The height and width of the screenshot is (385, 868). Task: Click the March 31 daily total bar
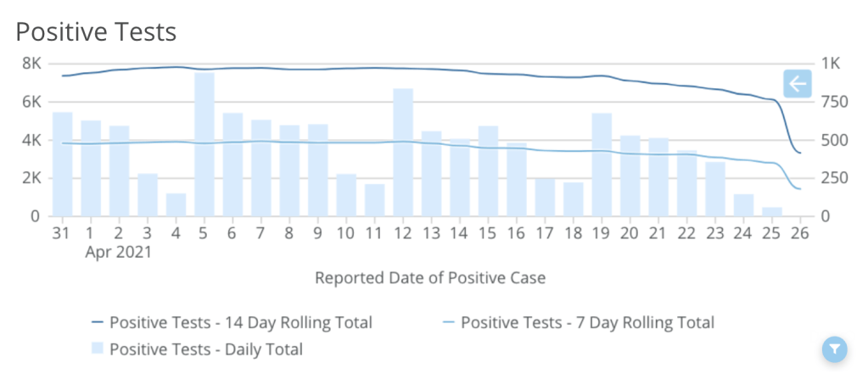pos(62,164)
